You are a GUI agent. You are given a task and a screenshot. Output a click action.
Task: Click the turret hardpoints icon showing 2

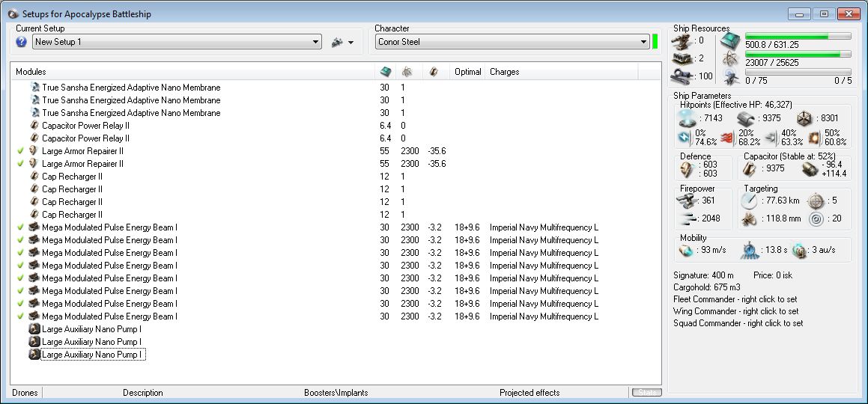pos(682,58)
